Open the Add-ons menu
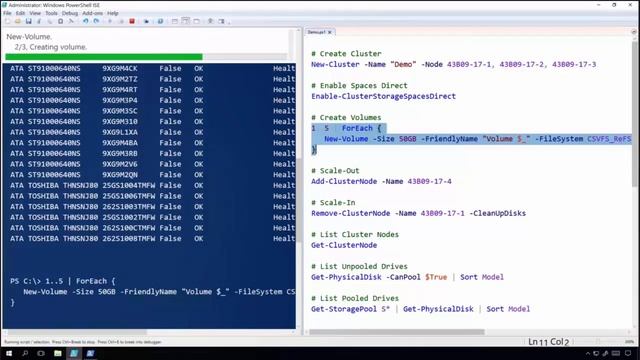Screen dimensions: 640x360 (x=93, y=13)
